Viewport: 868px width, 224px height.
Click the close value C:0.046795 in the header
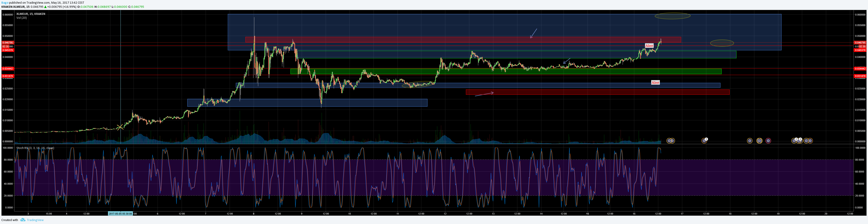coord(136,7)
